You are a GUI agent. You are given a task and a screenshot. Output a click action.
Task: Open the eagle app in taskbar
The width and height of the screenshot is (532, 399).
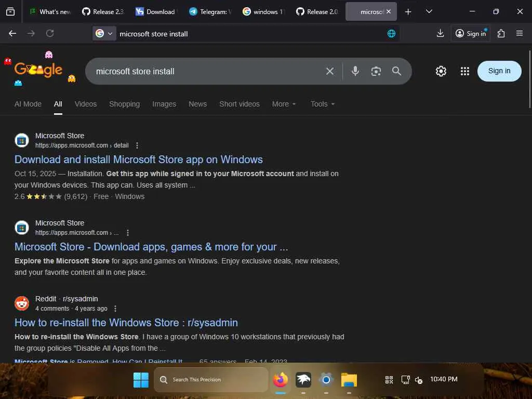[303, 380]
